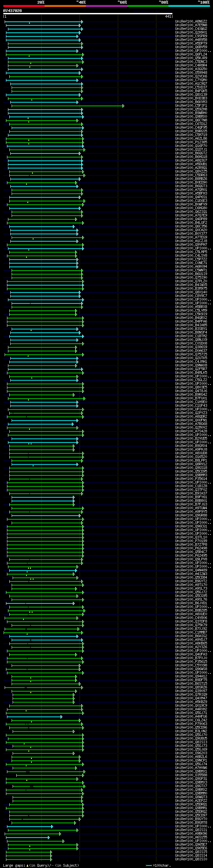Select label UniRef100_Q96CG1
Screen dimensions: 213x868
pos(191,527)
